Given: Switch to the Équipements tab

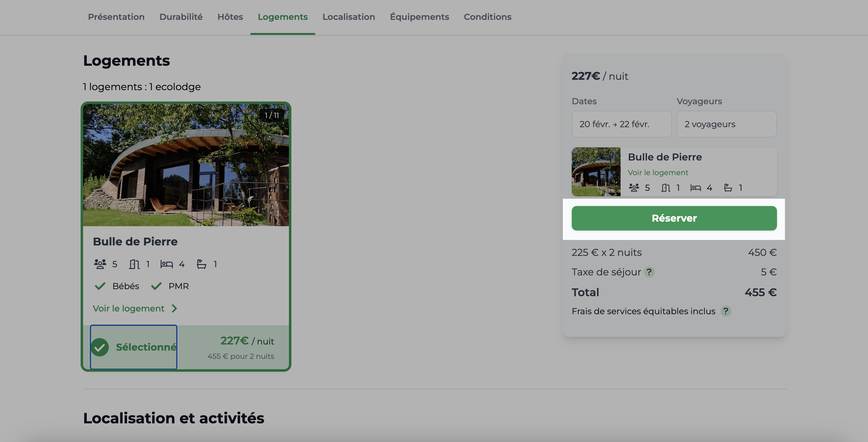Looking at the screenshot, I should (419, 17).
